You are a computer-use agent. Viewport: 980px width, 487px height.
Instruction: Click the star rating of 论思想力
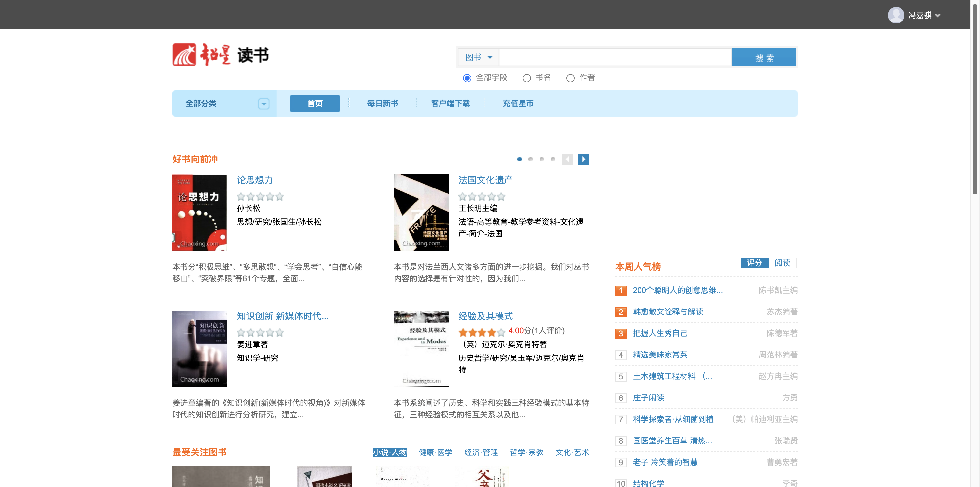(x=260, y=197)
